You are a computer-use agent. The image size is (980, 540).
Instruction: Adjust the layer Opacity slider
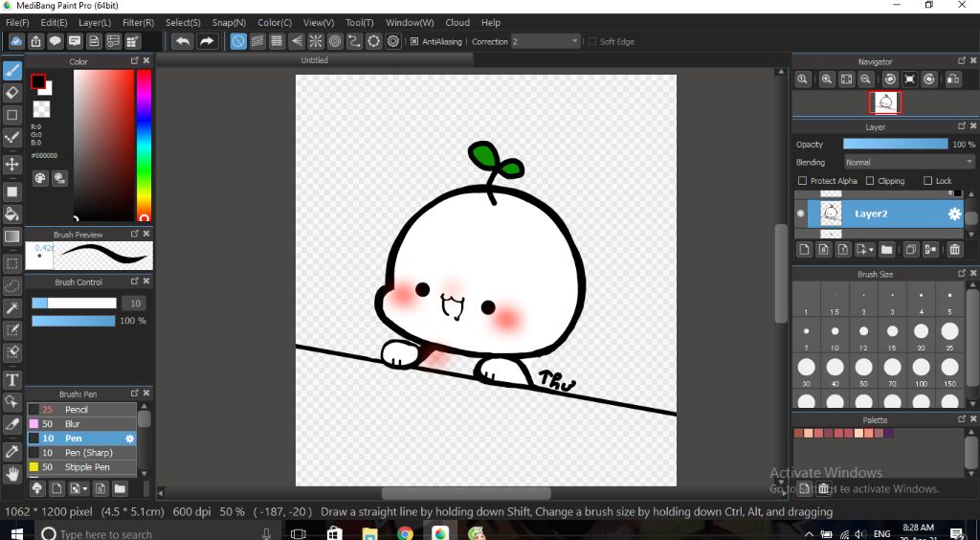(896, 144)
